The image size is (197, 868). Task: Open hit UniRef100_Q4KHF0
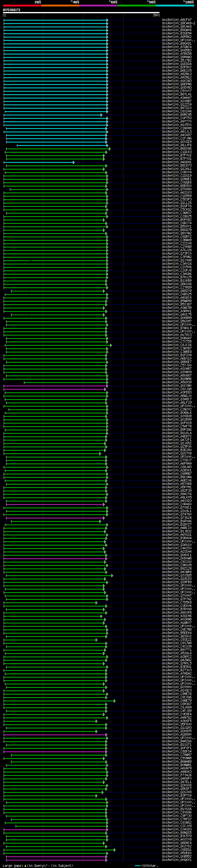click(177, 778)
